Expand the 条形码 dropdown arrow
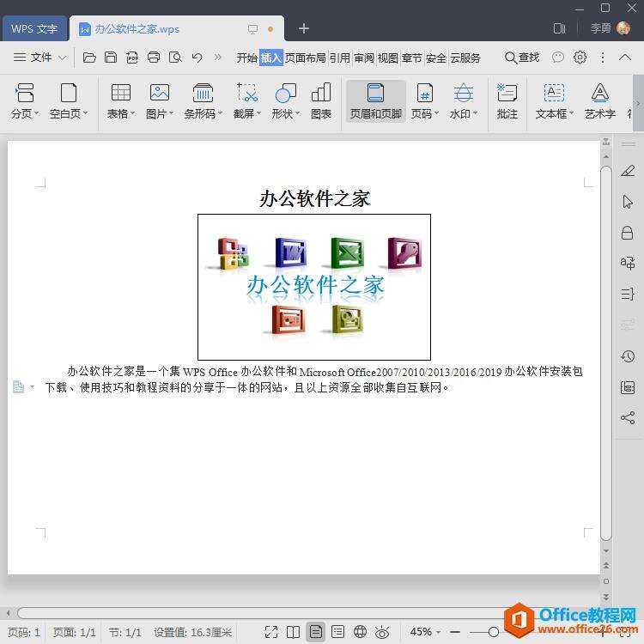 [220, 113]
